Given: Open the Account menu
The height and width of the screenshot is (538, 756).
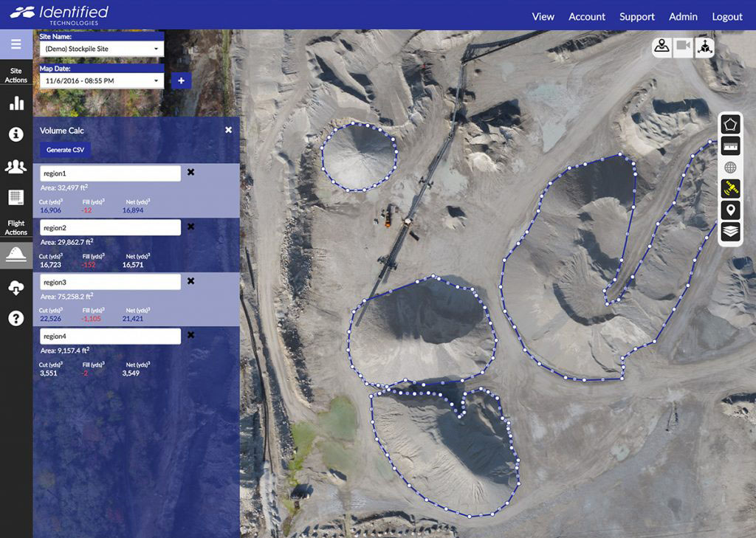Looking at the screenshot, I should (587, 16).
